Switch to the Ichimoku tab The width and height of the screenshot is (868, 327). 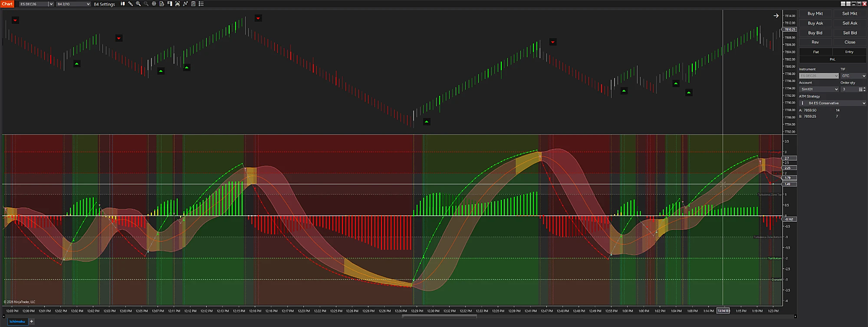[x=17, y=322]
